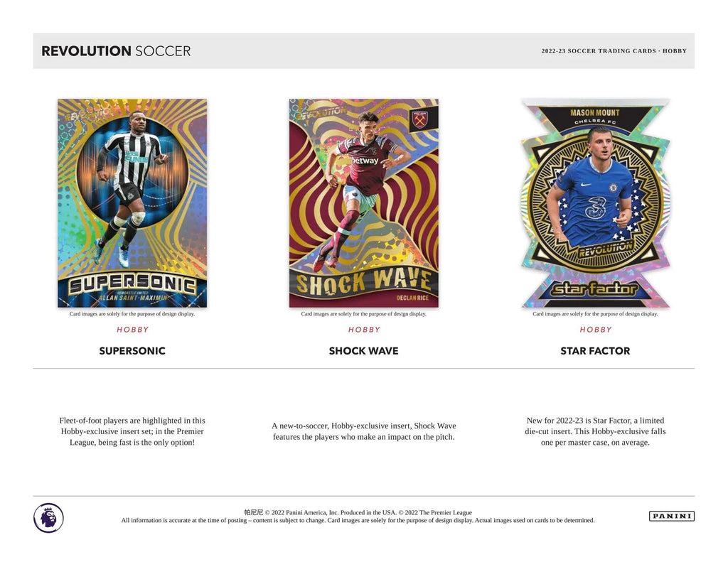Screen dimensions: 728x562
Task: Click the Star Factor description paragraph
Action: (595, 431)
